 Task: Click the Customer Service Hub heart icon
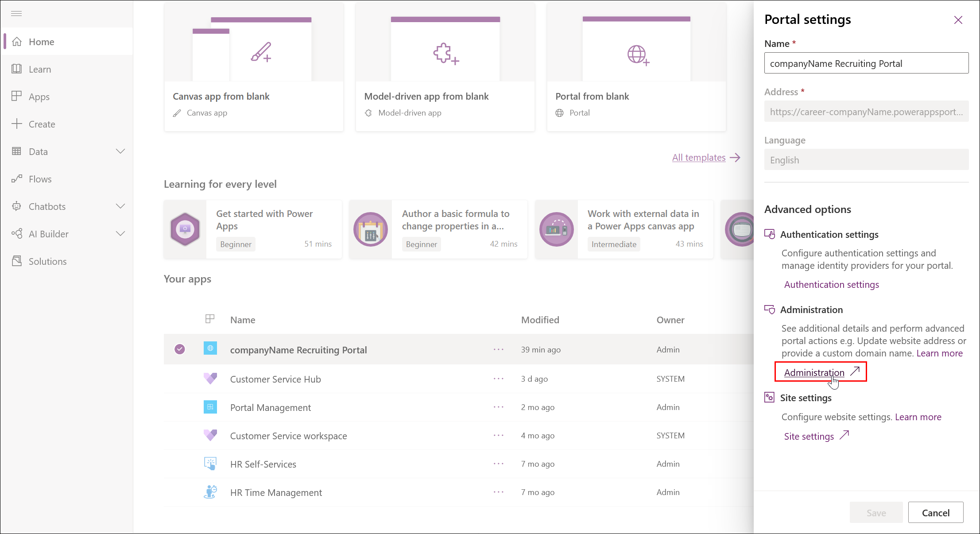point(210,379)
